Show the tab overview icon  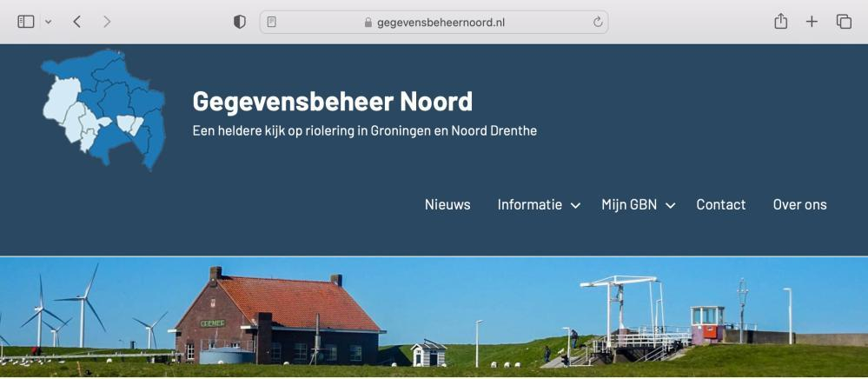tap(844, 22)
